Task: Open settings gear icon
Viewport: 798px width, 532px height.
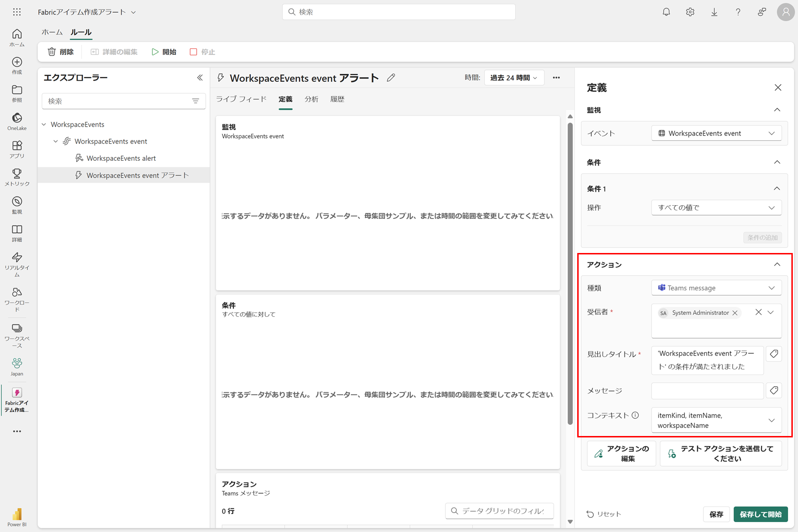Action: click(x=690, y=12)
